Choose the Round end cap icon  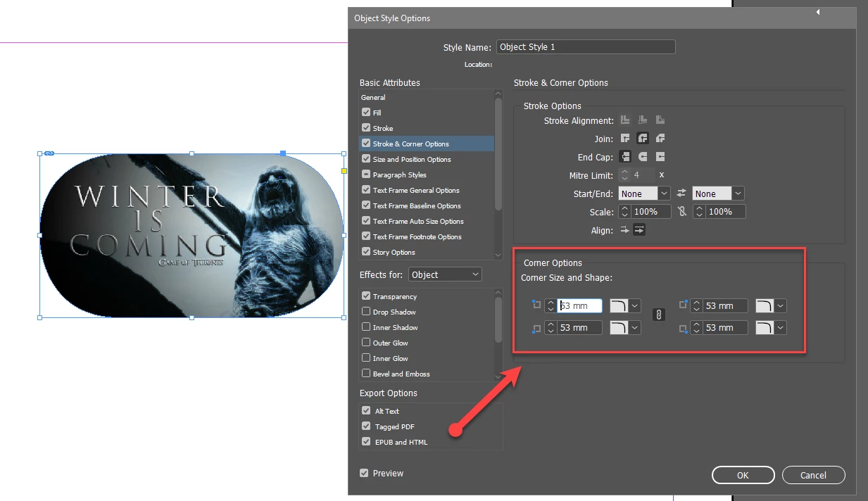(x=643, y=157)
